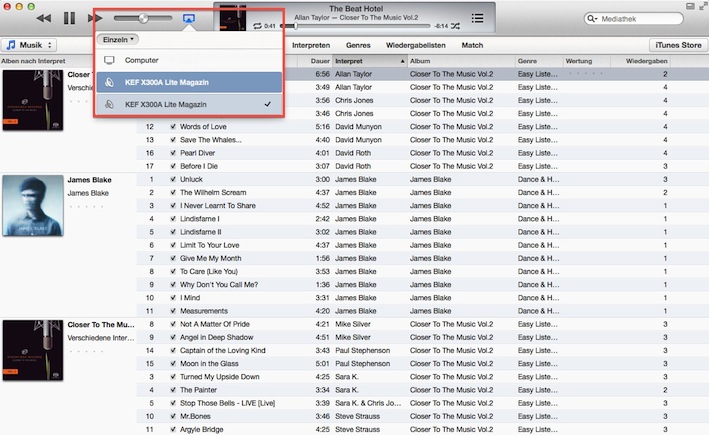Toggle the Pearl Diver checkbox
This screenshot has height=435, width=709.
(173, 153)
